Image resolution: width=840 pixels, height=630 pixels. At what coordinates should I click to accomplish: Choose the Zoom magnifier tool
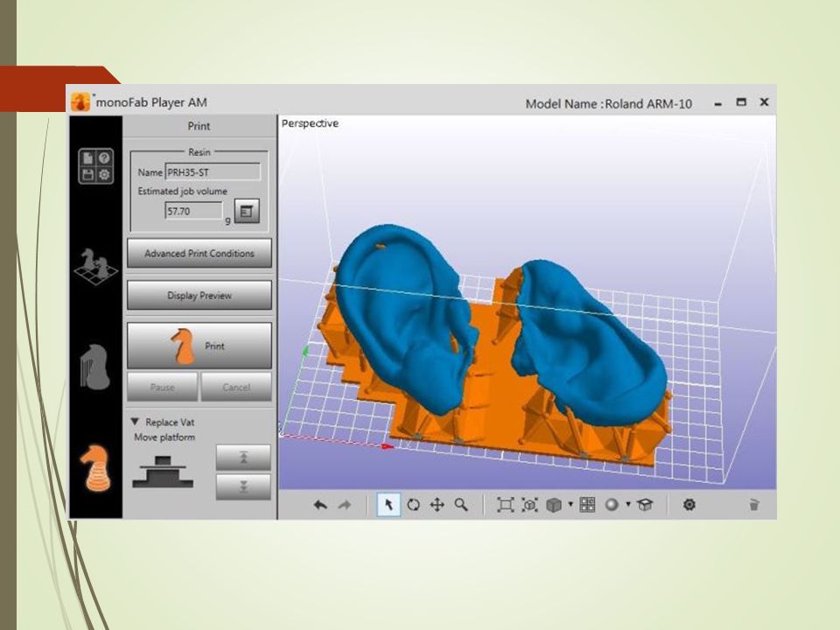(461, 505)
